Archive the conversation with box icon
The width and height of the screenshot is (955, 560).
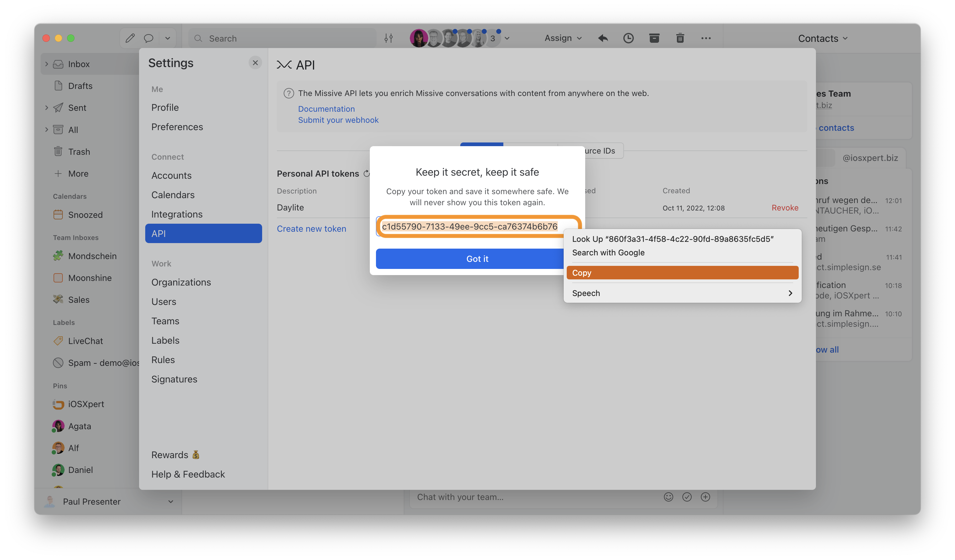click(x=654, y=38)
